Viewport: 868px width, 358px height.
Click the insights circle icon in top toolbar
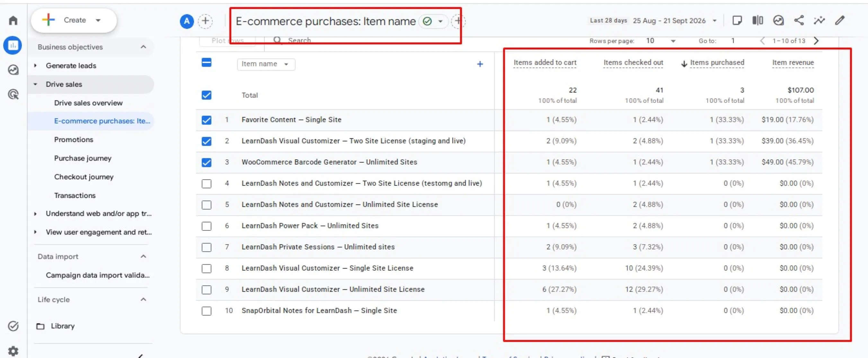[x=778, y=20]
